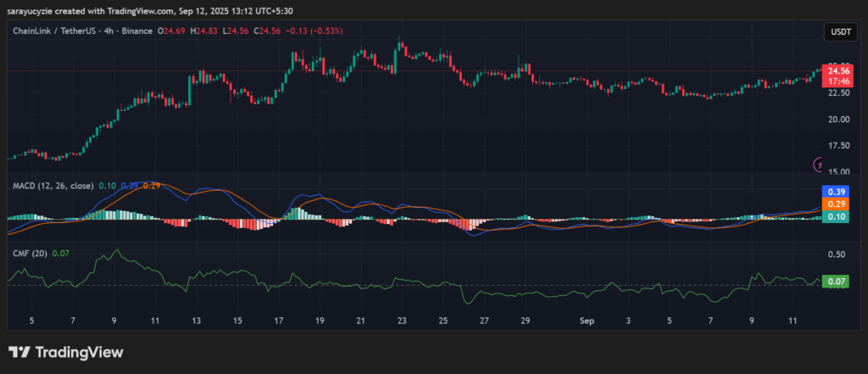Click the 20.00 price axis label

837,119
